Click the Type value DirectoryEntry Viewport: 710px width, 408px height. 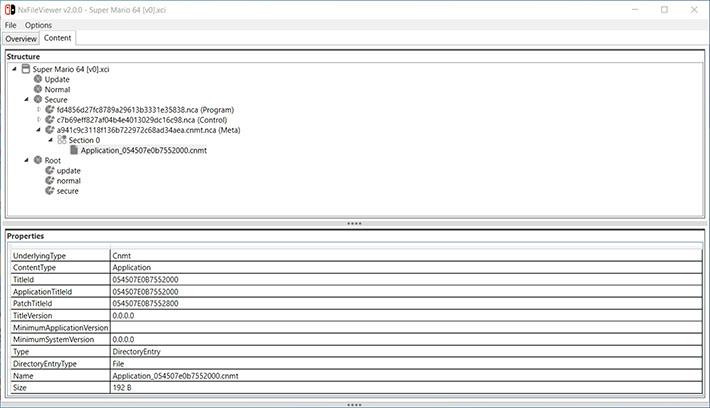click(136, 351)
